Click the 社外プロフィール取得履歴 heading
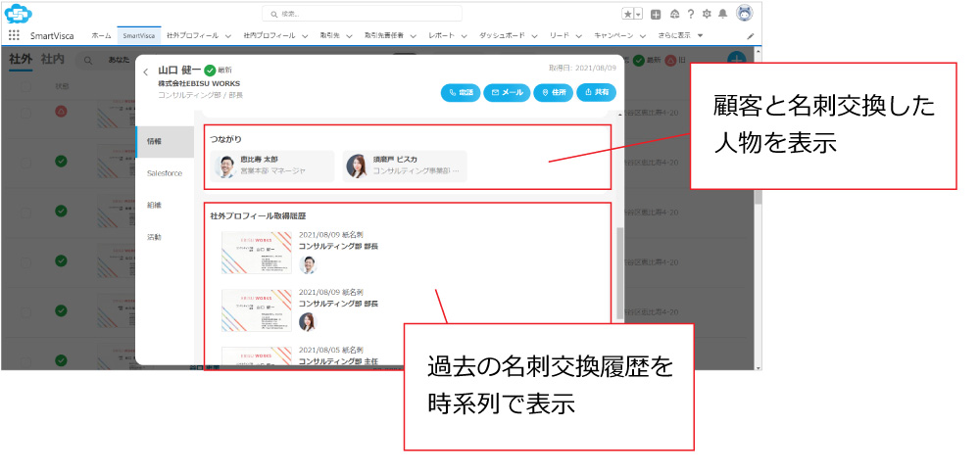This screenshot has width=980, height=474. (258, 216)
